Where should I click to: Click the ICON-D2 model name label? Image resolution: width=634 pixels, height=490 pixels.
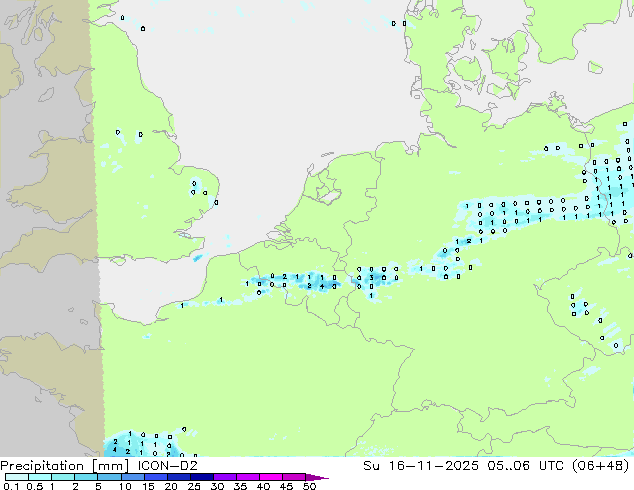point(167,466)
